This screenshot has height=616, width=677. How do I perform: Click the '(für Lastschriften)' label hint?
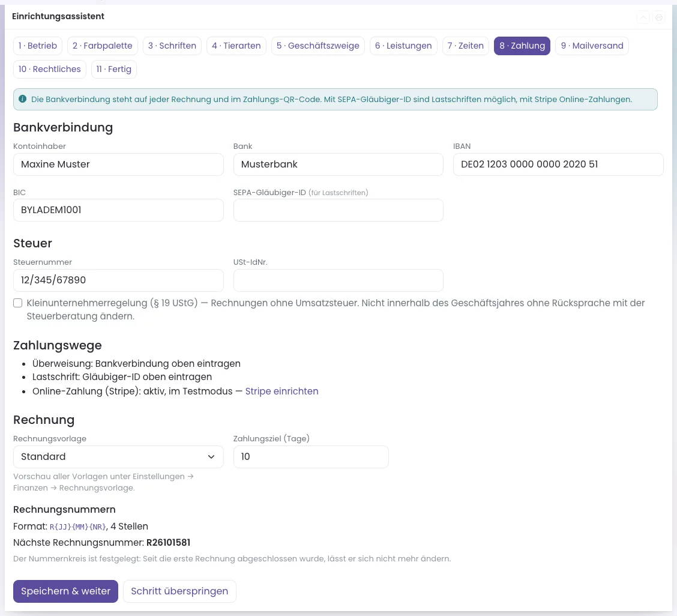coord(338,193)
